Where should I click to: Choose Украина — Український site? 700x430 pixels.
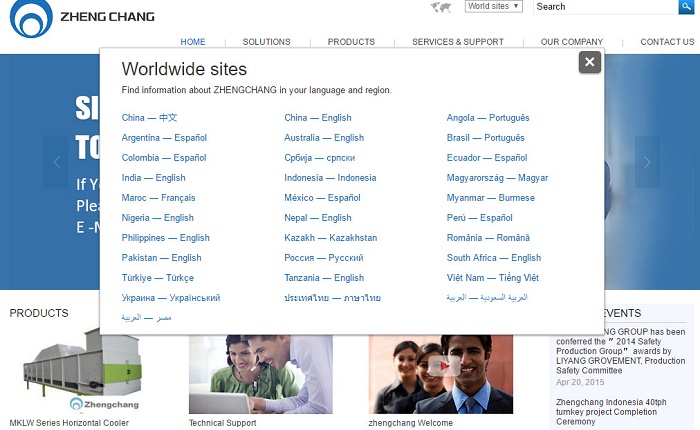[x=171, y=299]
